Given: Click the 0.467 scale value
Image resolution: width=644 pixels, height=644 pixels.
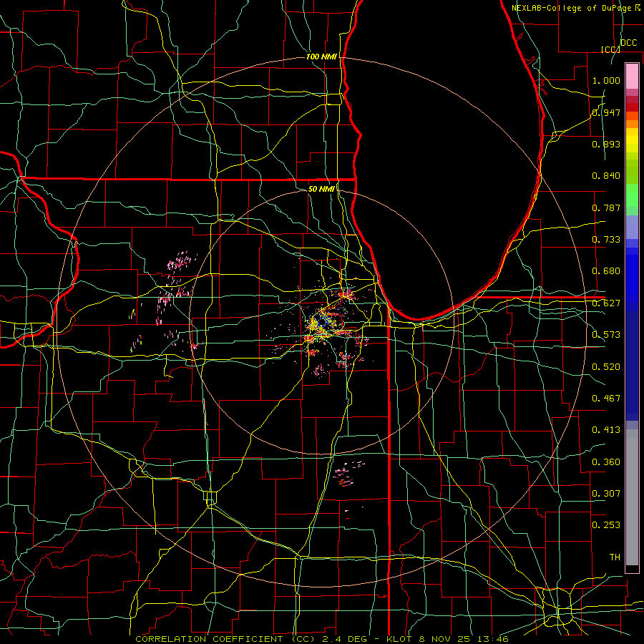Looking at the screenshot, I should tap(606, 399).
